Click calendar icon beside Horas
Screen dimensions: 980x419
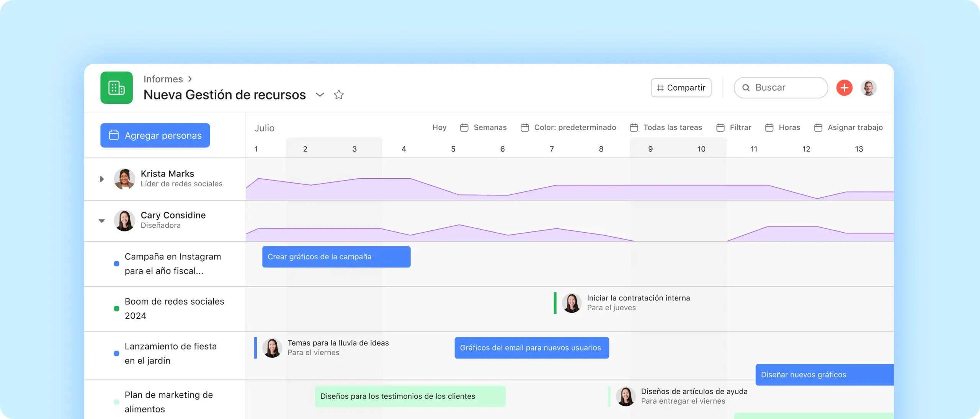pyautogui.click(x=769, y=127)
